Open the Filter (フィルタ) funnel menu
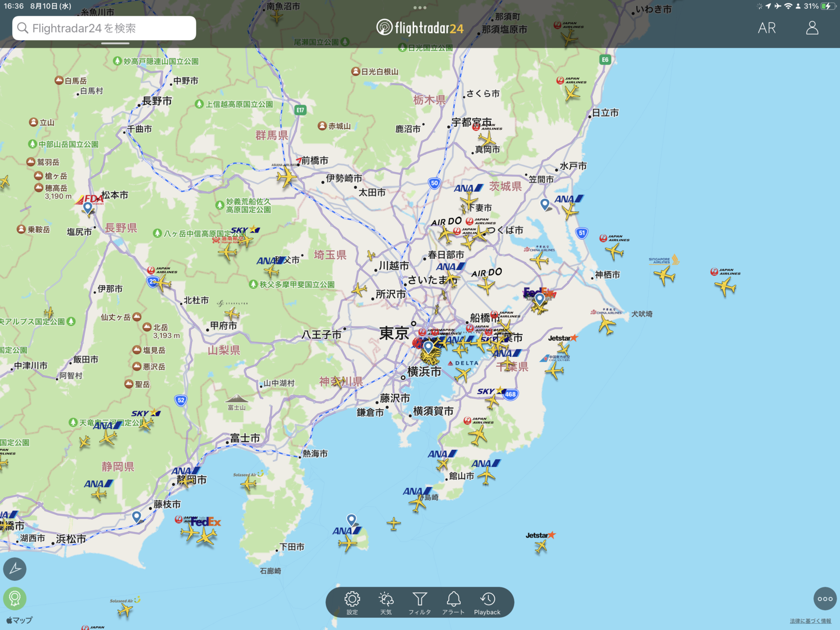The height and width of the screenshot is (630, 840). click(x=420, y=602)
